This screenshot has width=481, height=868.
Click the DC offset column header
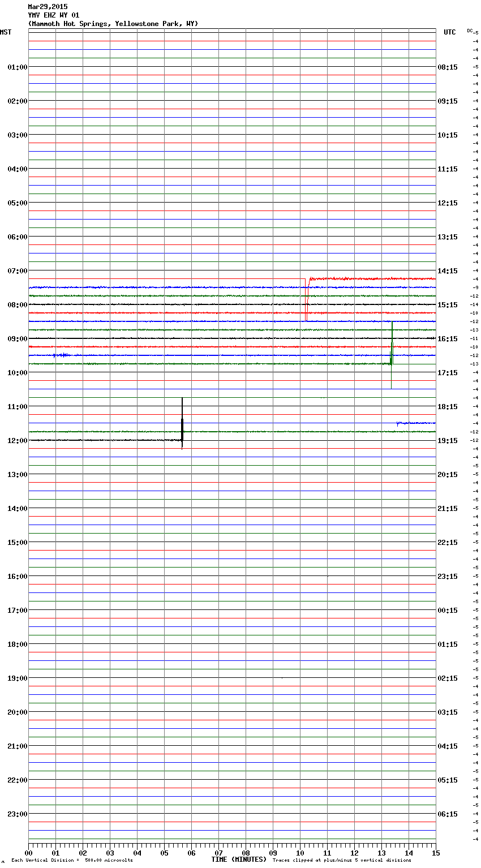[470, 31]
